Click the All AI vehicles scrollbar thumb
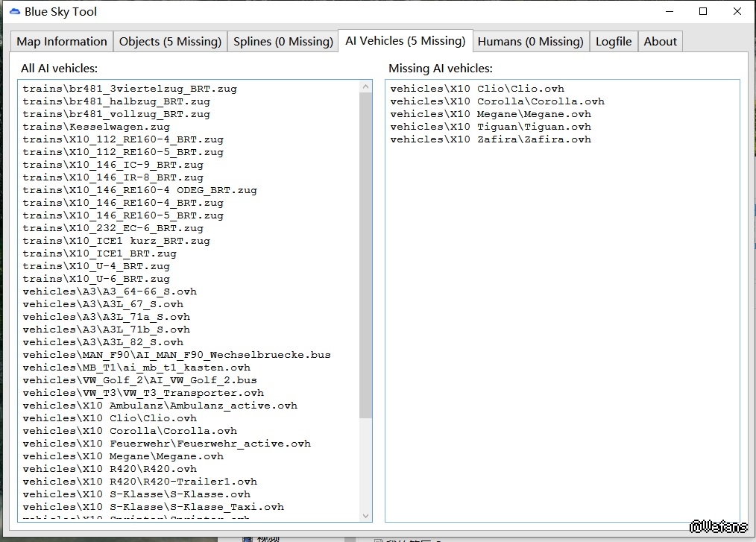756x542 pixels. point(365,255)
